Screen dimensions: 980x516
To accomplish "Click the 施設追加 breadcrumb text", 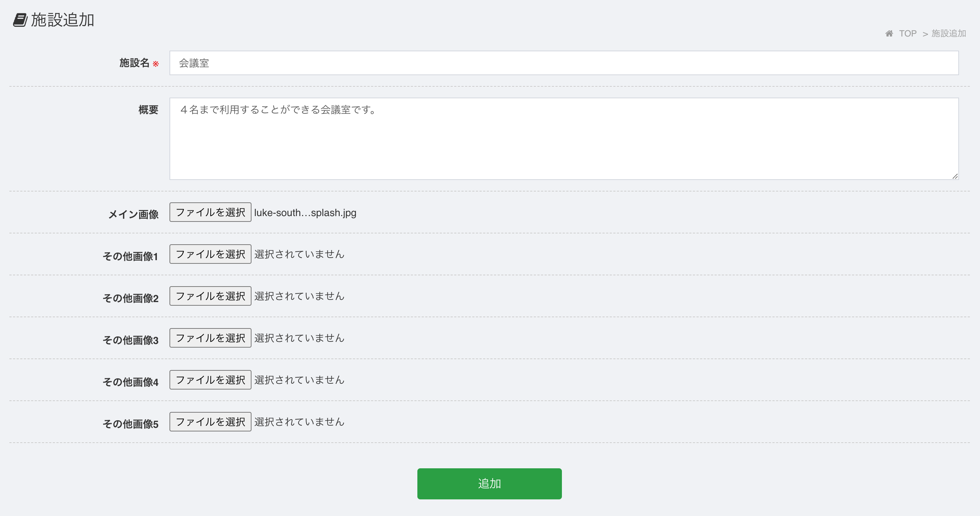I will [x=949, y=34].
